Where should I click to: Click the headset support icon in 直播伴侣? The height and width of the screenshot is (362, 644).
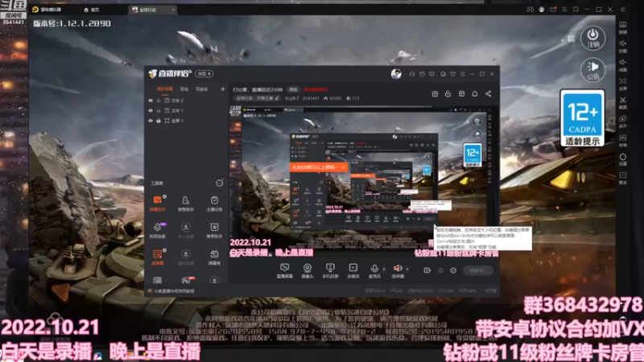pos(412,74)
